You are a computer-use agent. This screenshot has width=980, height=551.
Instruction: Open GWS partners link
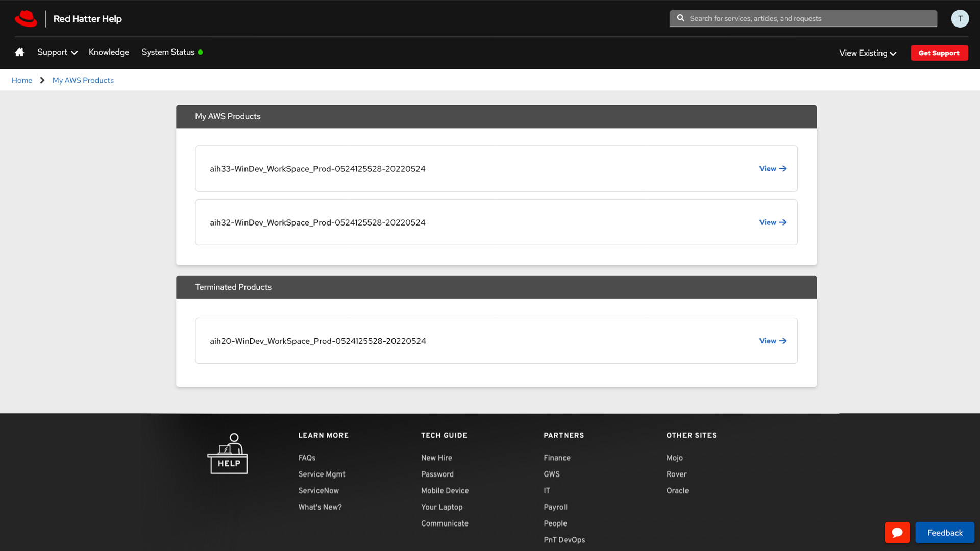(x=552, y=474)
